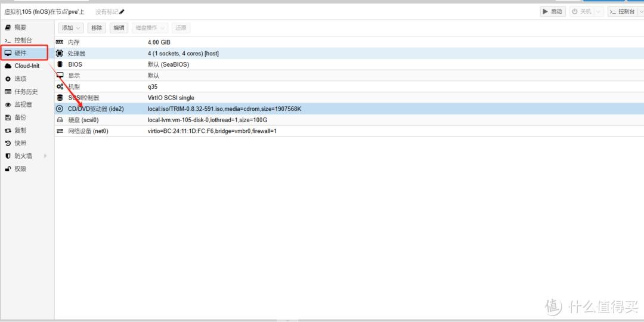The width and height of the screenshot is (644, 322).
Task: Go to the 概要 summary page
Action: [x=20, y=27]
